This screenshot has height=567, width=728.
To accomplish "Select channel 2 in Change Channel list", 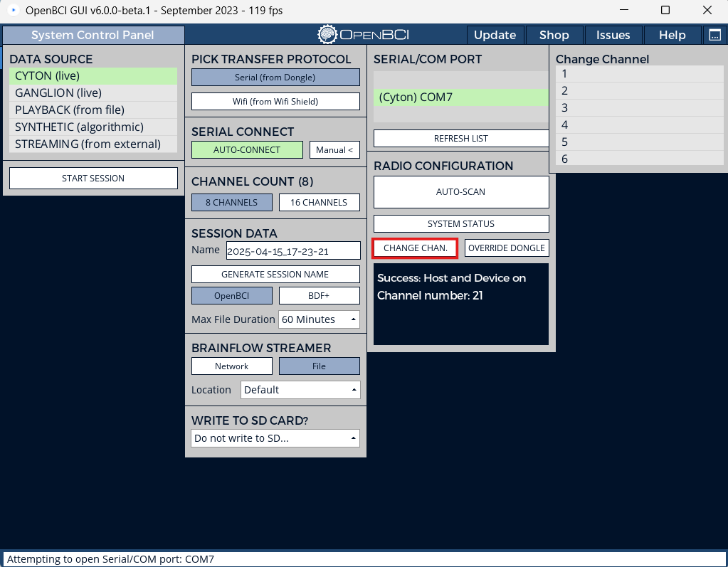I will pos(639,91).
